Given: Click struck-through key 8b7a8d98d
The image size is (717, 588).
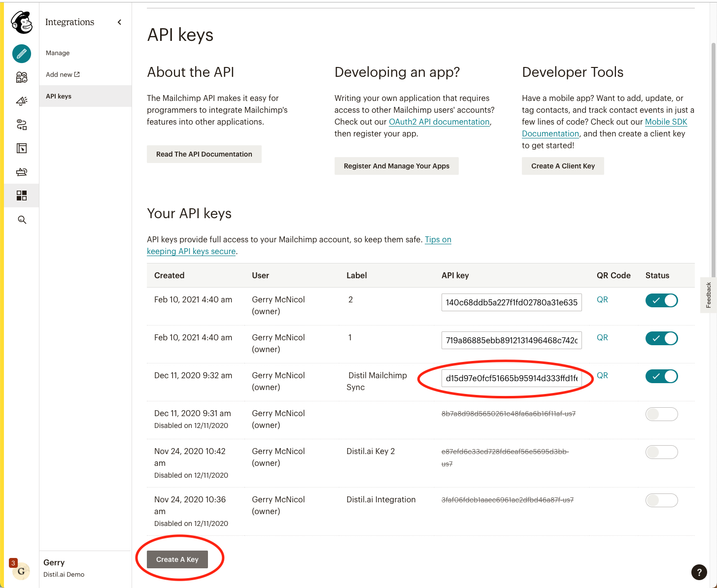Looking at the screenshot, I should coord(509,414).
